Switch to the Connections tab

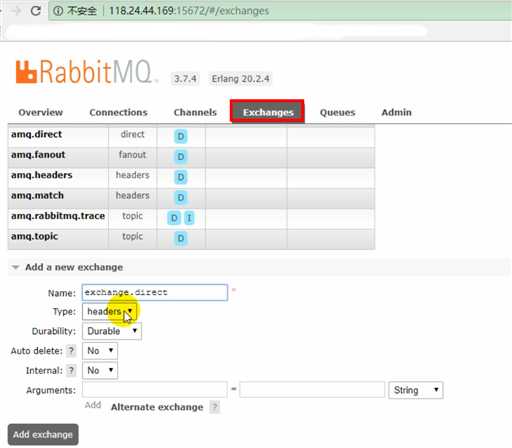[x=119, y=112]
